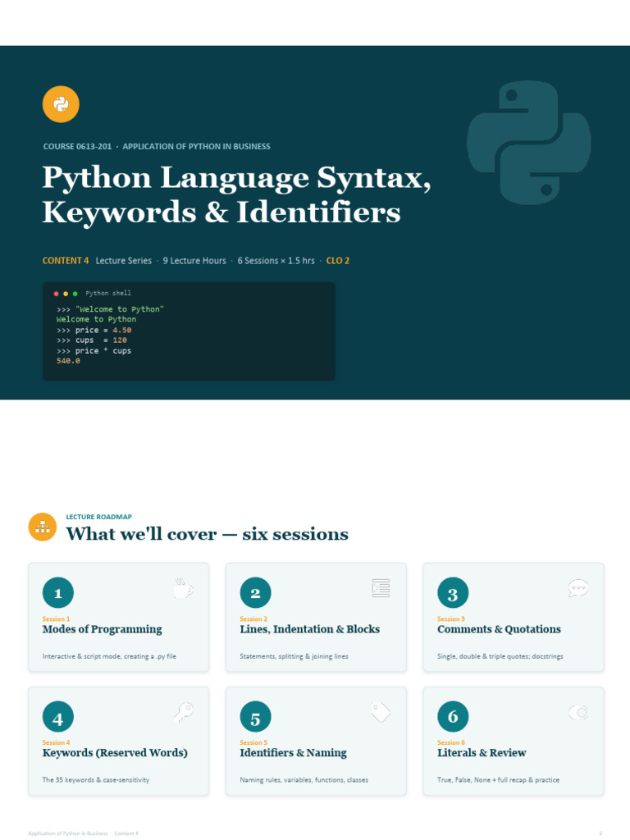The image size is (630, 840).
Task: Click the orange "Session 4" label
Action: point(57,742)
